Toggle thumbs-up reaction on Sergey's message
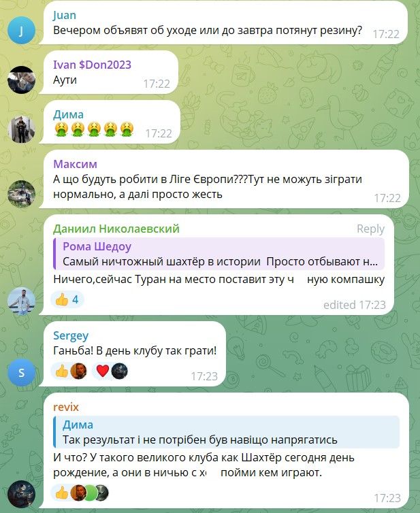Image resolution: width=420 pixels, height=513 pixels. point(69,371)
